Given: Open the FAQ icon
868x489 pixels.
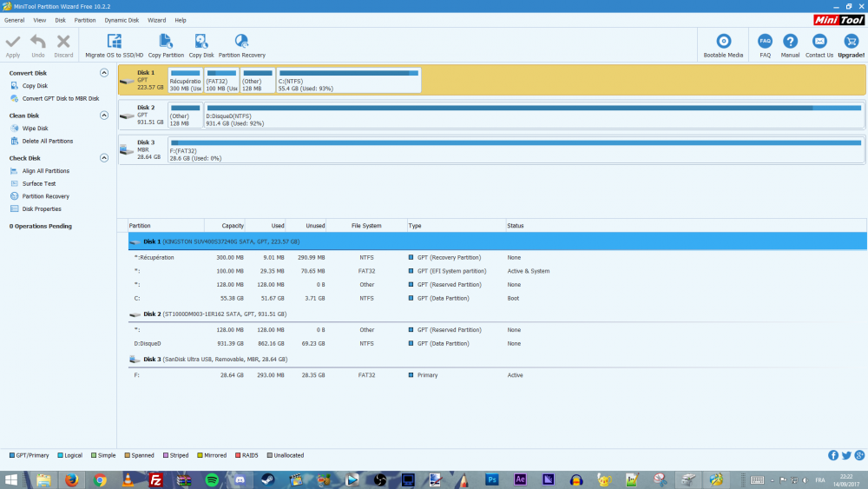Looking at the screenshot, I should (x=765, y=42).
